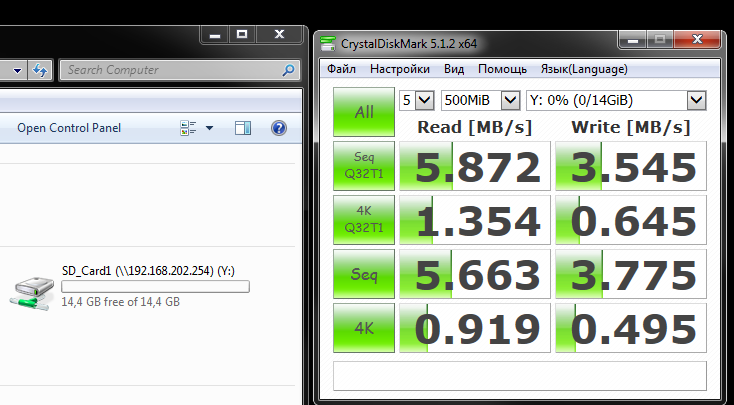Screen dimensions: 734x405
Task: Click the Seq write value 3.775
Action: coord(631,274)
